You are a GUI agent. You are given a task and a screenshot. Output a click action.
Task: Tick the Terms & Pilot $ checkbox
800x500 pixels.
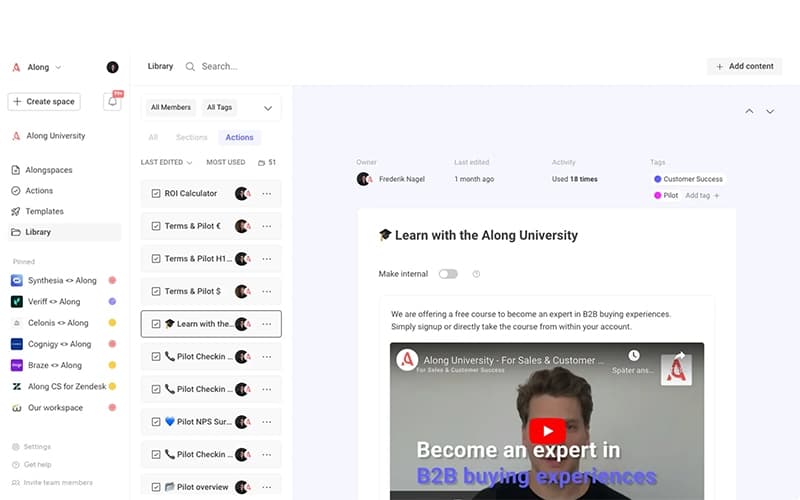(156, 291)
